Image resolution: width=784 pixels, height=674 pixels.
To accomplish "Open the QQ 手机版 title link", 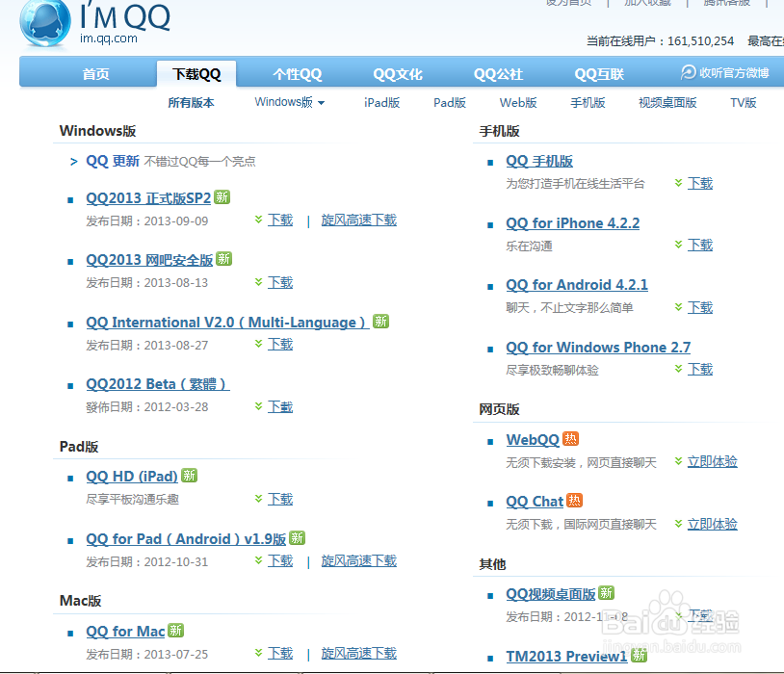I will click(539, 161).
